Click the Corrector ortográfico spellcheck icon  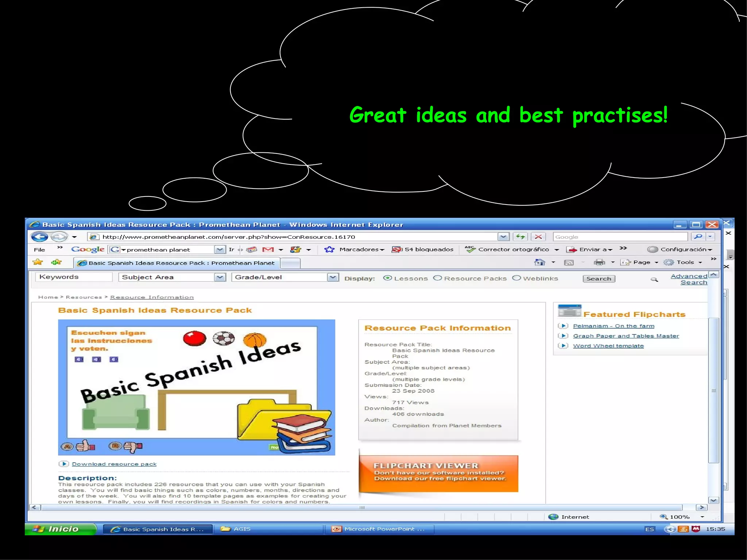coord(470,249)
